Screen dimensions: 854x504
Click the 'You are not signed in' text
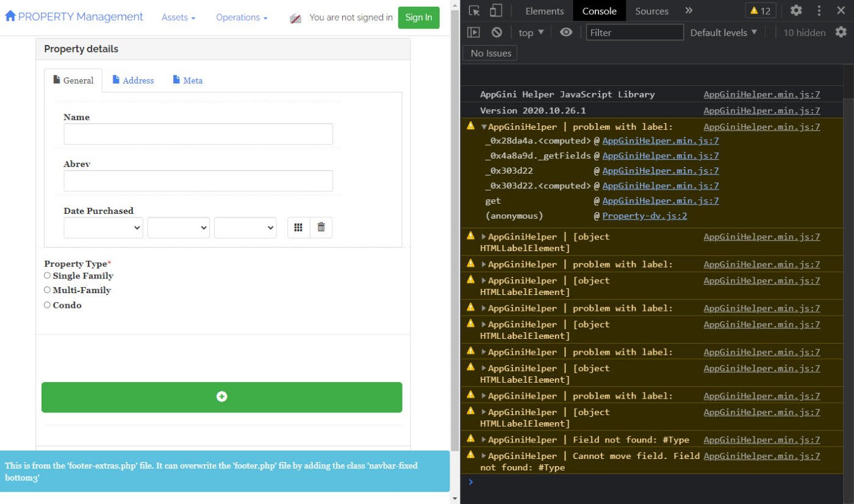[x=351, y=18]
